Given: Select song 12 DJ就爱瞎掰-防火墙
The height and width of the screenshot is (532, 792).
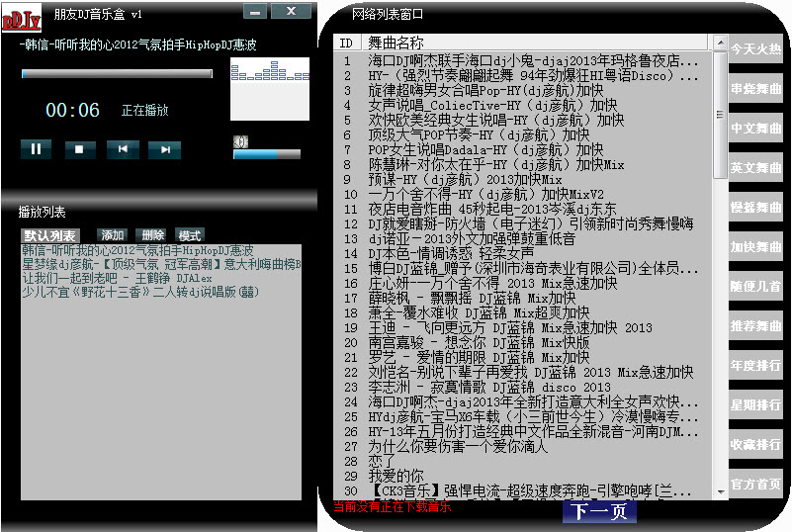Looking at the screenshot, I should tap(523, 223).
